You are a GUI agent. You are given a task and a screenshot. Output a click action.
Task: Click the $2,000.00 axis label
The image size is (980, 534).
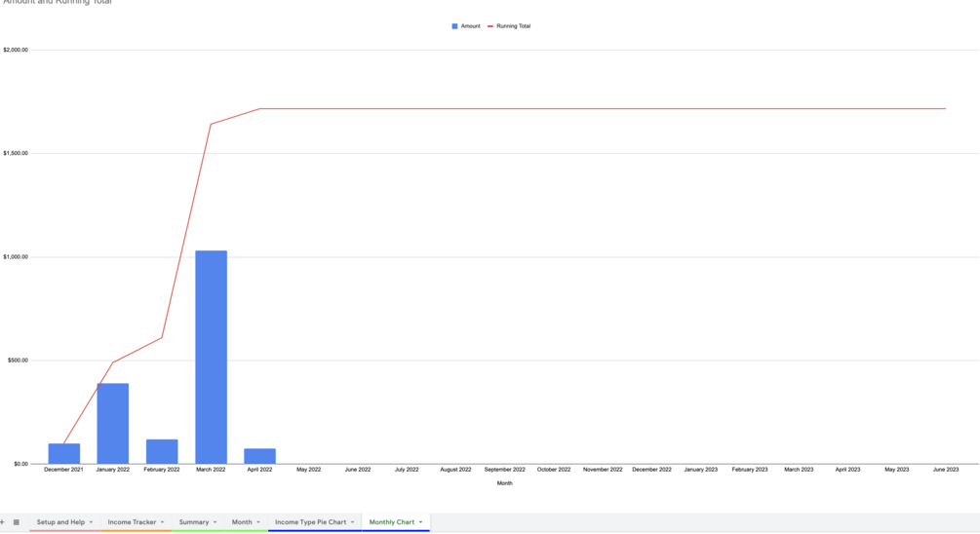click(16, 50)
